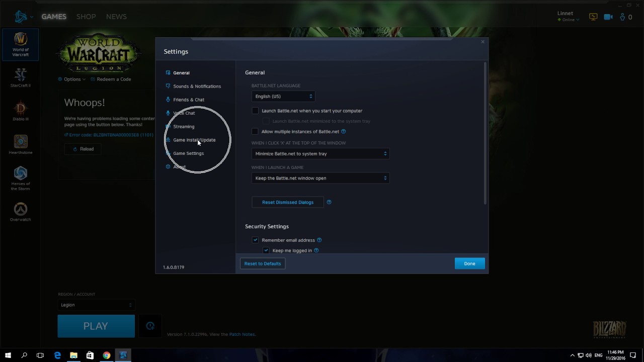Open the Minimize Battle.net to system tray dropdown
Image resolution: width=644 pixels, height=362 pixels.
tap(320, 154)
